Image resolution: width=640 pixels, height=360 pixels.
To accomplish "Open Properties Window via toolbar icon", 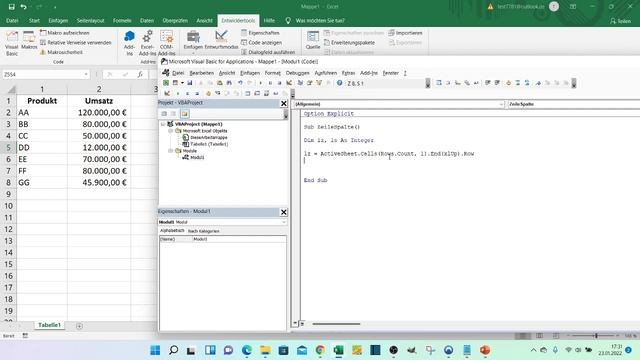I will [x=309, y=83].
